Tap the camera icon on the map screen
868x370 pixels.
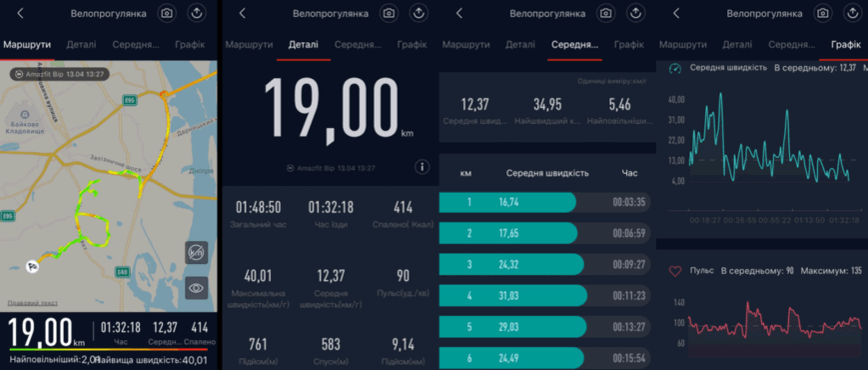[x=167, y=13]
